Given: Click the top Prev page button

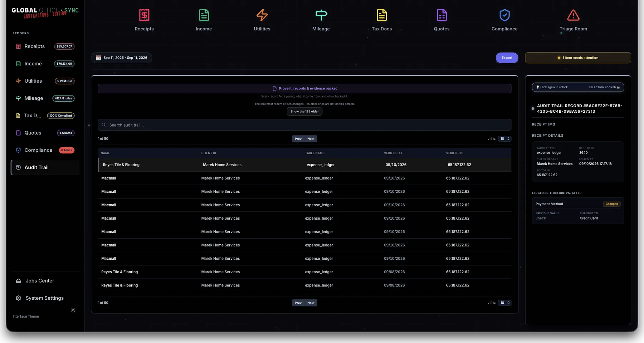Looking at the screenshot, I should (x=298, y=139).
